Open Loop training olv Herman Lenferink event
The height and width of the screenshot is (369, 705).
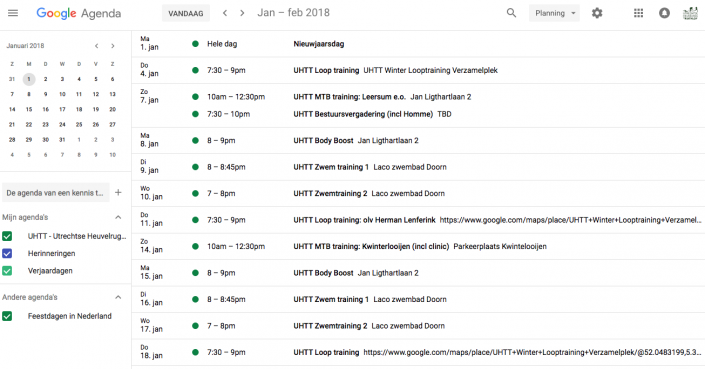[x=364, y=220]
